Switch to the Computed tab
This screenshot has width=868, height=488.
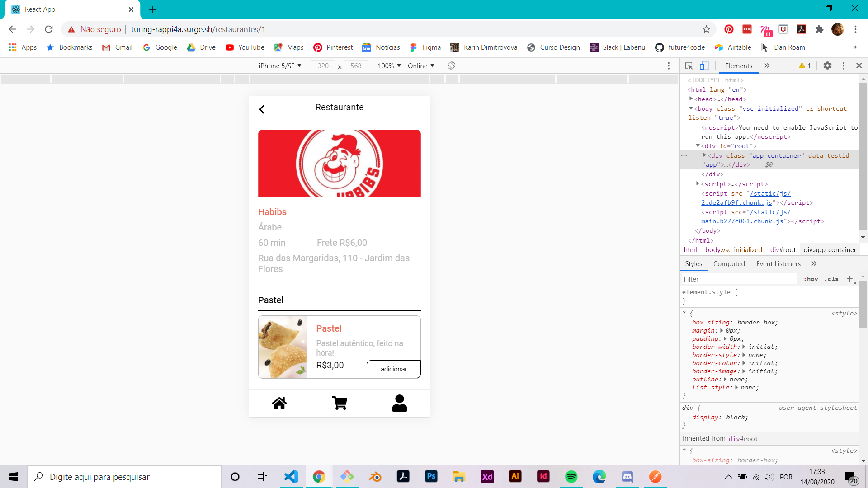(729, 264)
